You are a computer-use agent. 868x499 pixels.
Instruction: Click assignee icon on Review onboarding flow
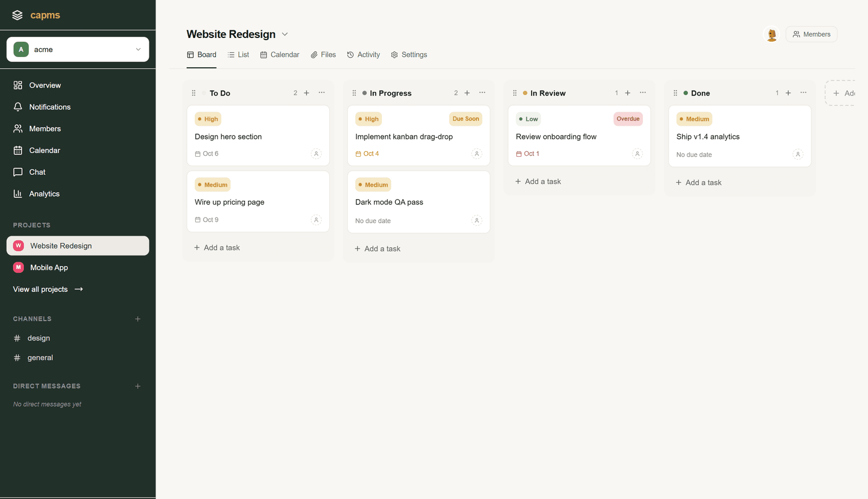click(637, 154)
